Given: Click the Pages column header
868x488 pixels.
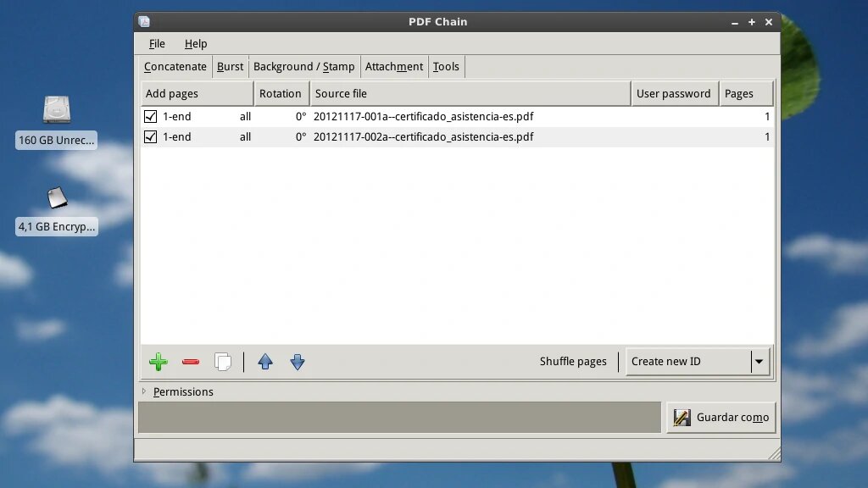Looking at the screenshot, I should pos(746,93).
